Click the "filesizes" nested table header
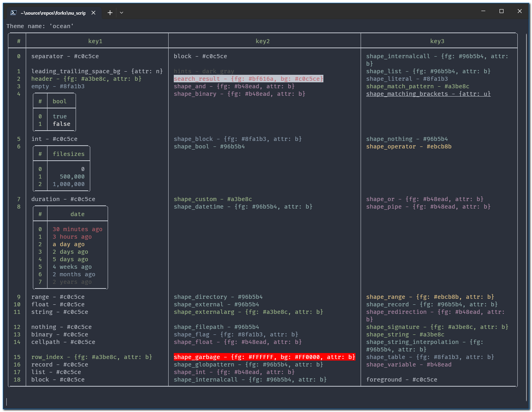The image size is (532, 412). pyautogui.click(x=69, y=154)
